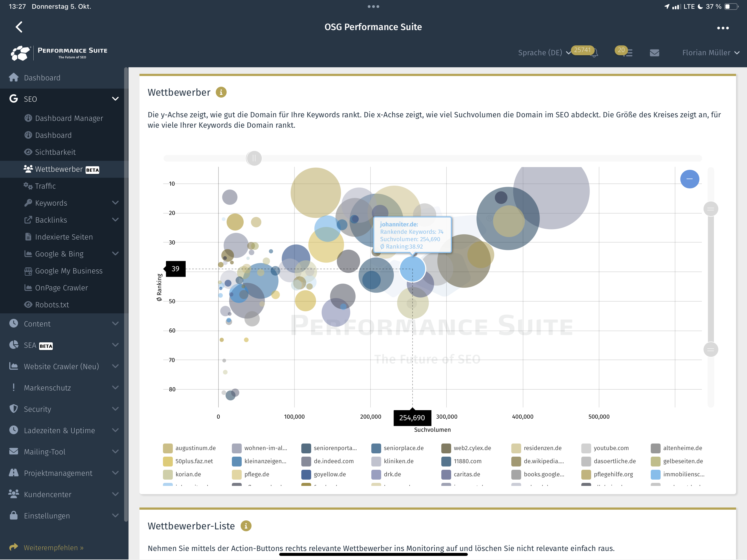Open the mail envelope icon
The height and width of the screenshot is (560, 747).
(x=655, y=53)
